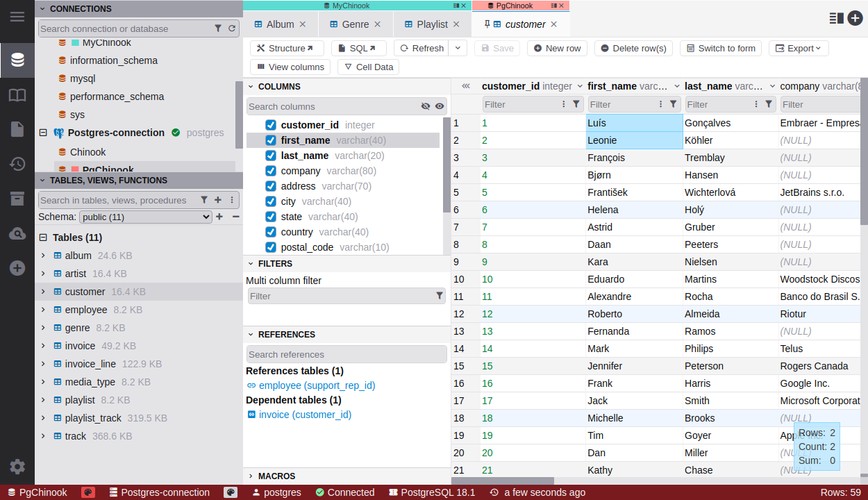Image resolution: width=868 pixels, height=500 pixels.
Task: Switch to the Playlist tab
Action: [431, 24]
